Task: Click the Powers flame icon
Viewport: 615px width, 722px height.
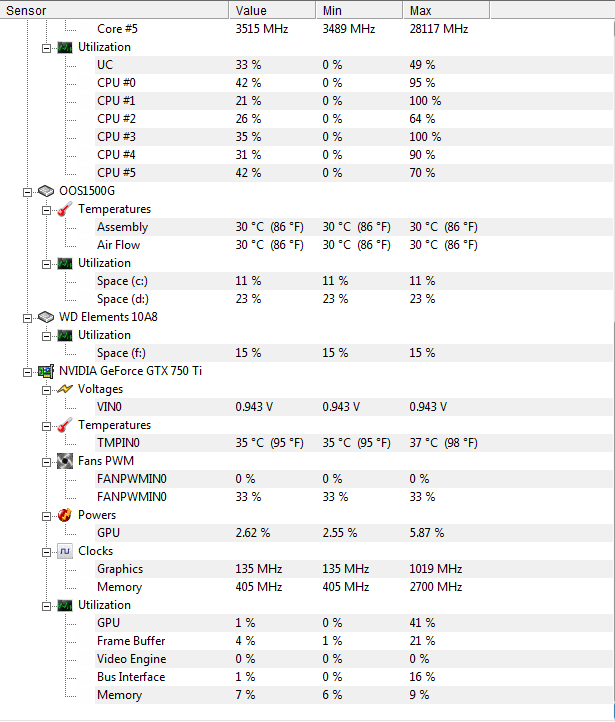Action: pyautogui.click(x=65, y=515)
